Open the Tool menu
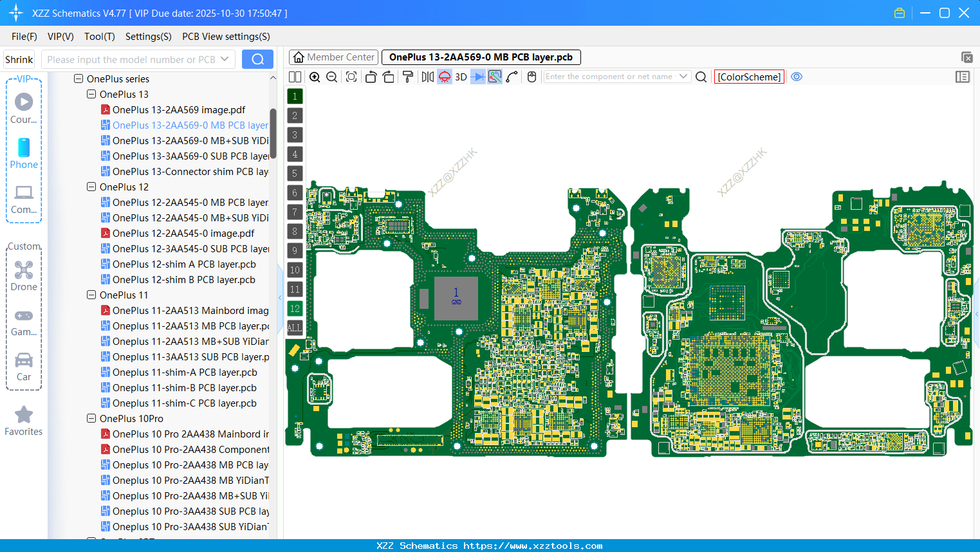Viewport: 980px width, 552px height. click(99, 36)
